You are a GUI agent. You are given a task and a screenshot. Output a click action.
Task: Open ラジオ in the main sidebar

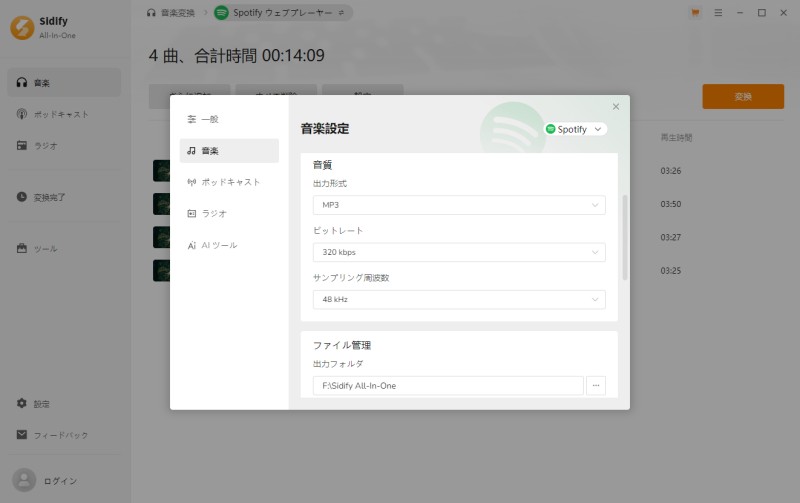point(64,146)
